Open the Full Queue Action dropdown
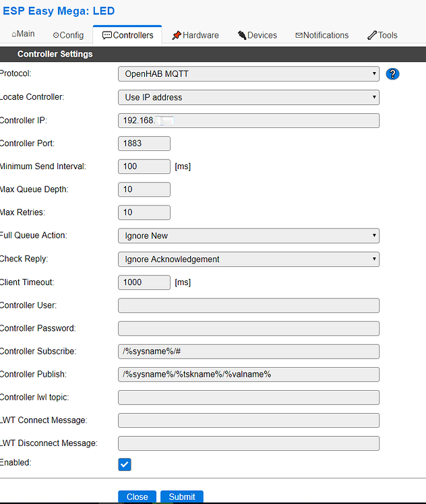The height and width of the screenshot is (504, 426). click(249, 236)
